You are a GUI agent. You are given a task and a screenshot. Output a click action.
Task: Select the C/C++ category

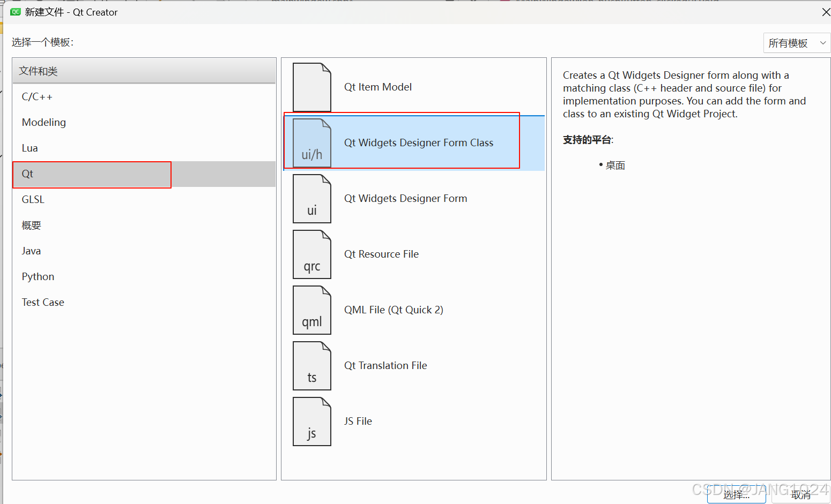coord(144,97)
